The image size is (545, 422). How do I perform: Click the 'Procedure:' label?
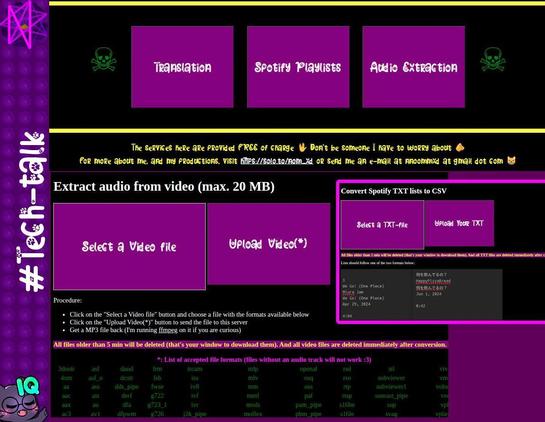[68, 300]
